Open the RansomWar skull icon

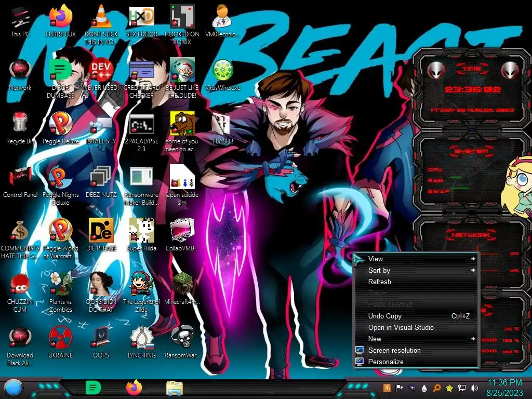[x=182, y=343]
